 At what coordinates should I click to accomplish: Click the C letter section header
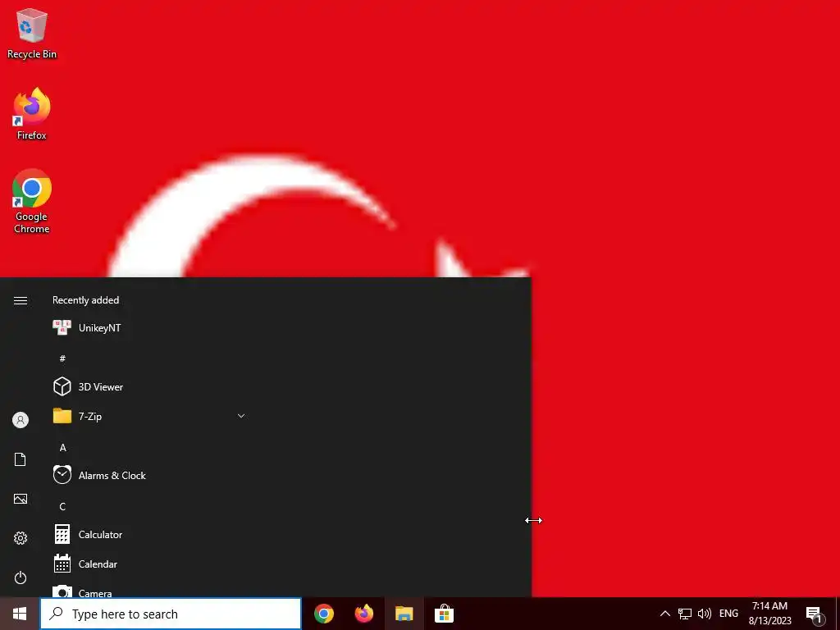click(x=62, y=506)
